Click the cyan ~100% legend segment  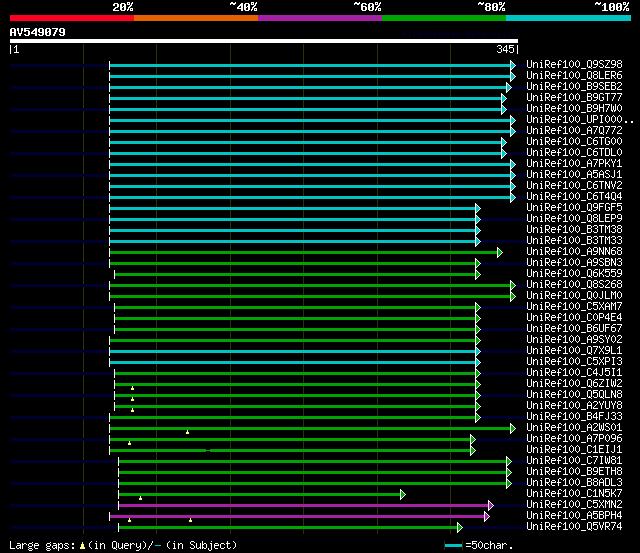point(569,18)
